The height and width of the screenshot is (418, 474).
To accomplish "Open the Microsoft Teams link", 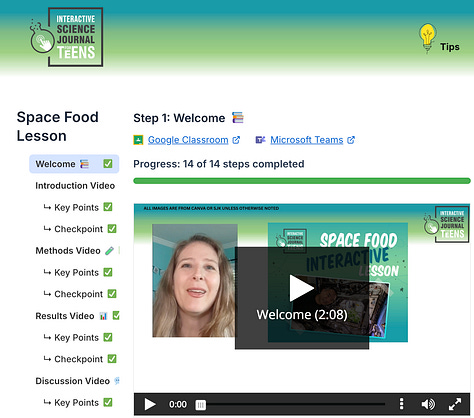I will pos(307,140).
